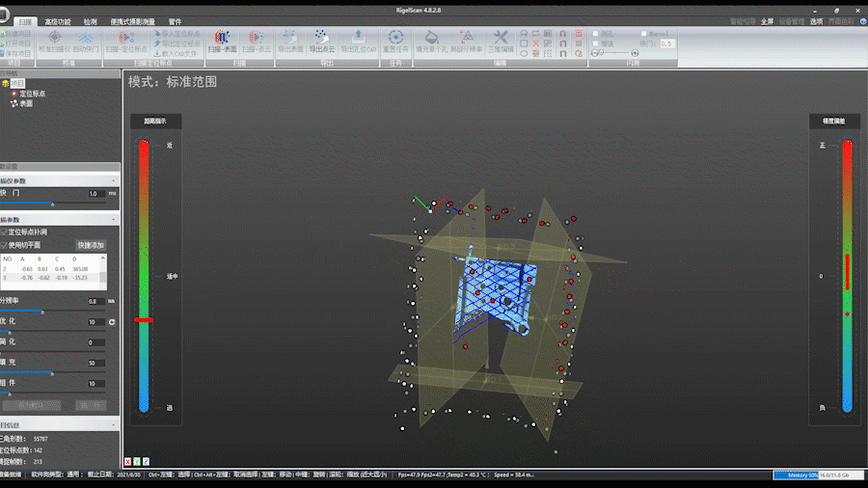Select the 项目 root tree node
Viewport: 868px width, 488px height.
[17, 84]
